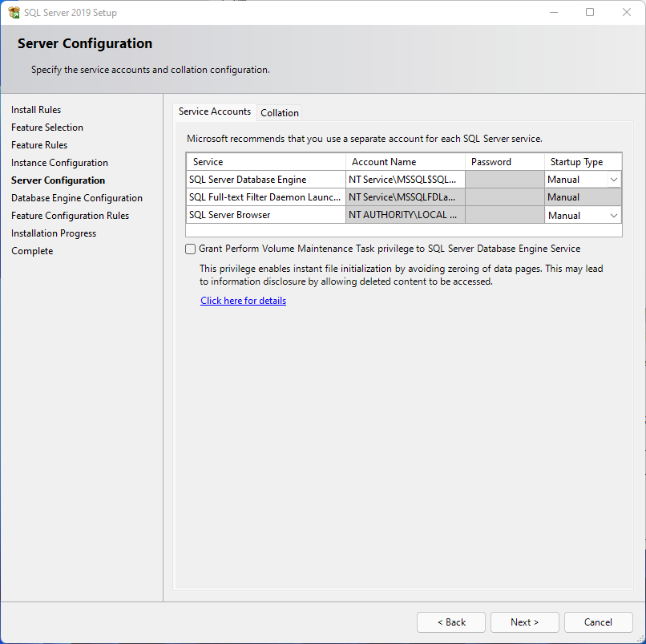Open Startup Type dropdown for SQL Server Database Engine
Screen dimensions: 646x644
pos(613,180)
